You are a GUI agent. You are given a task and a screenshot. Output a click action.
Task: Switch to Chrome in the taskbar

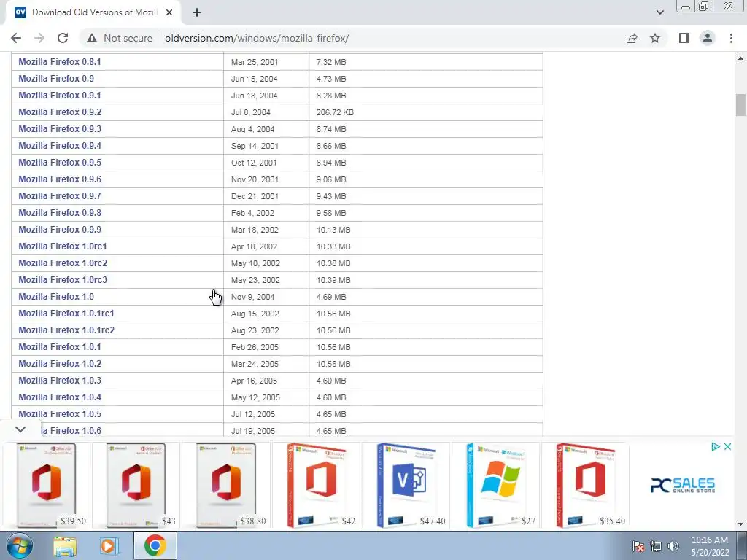click(155, 545)
